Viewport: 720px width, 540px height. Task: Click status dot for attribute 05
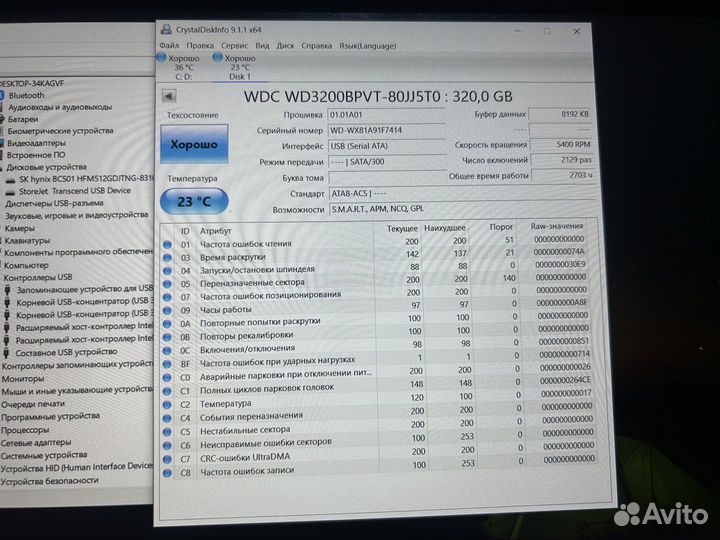167,284
